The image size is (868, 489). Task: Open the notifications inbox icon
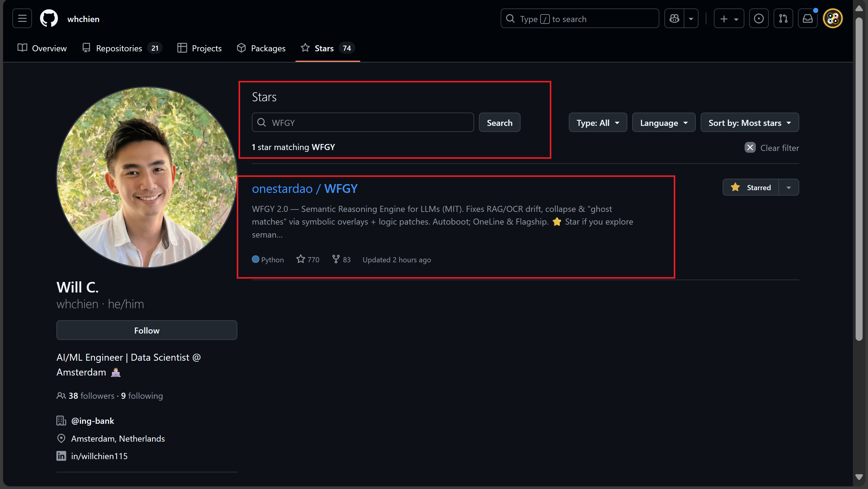point(807,18)
